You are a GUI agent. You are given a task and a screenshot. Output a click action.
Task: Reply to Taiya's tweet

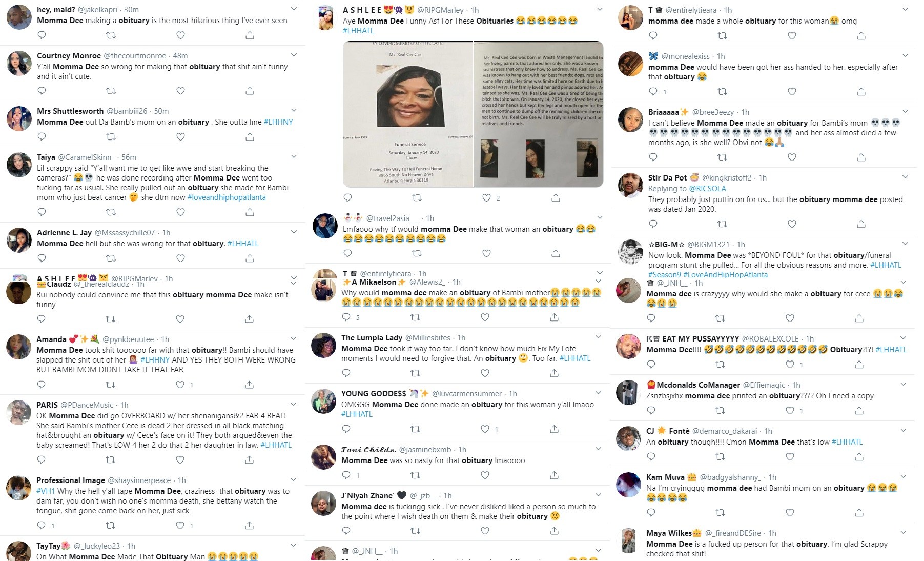tap(42, 212)
